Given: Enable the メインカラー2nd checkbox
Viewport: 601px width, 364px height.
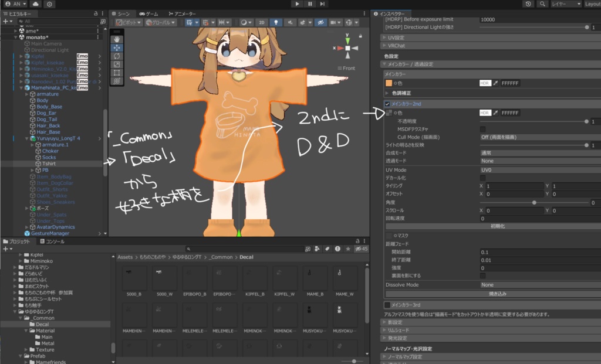Looking at the screenshot, I should (x=387, y=104).
